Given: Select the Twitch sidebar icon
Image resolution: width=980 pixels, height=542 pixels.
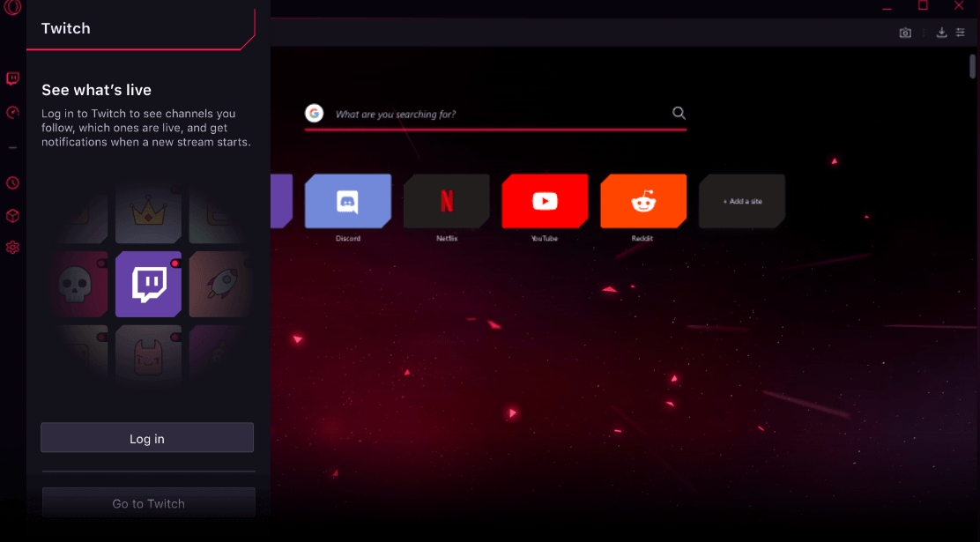Looking at the screenshot, I should pos(12,78).
